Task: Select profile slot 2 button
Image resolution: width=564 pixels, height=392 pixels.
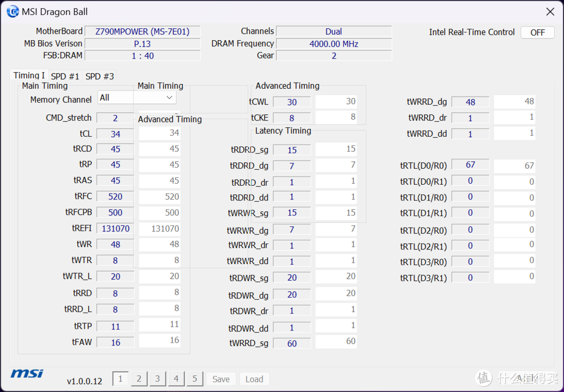Action: tap(139, 379)
